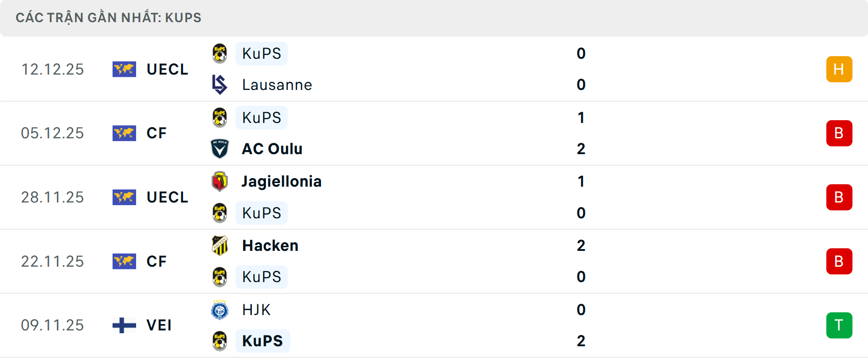Click the AC Oulu shield logo
868x358 pixels.
coord(220,149)
